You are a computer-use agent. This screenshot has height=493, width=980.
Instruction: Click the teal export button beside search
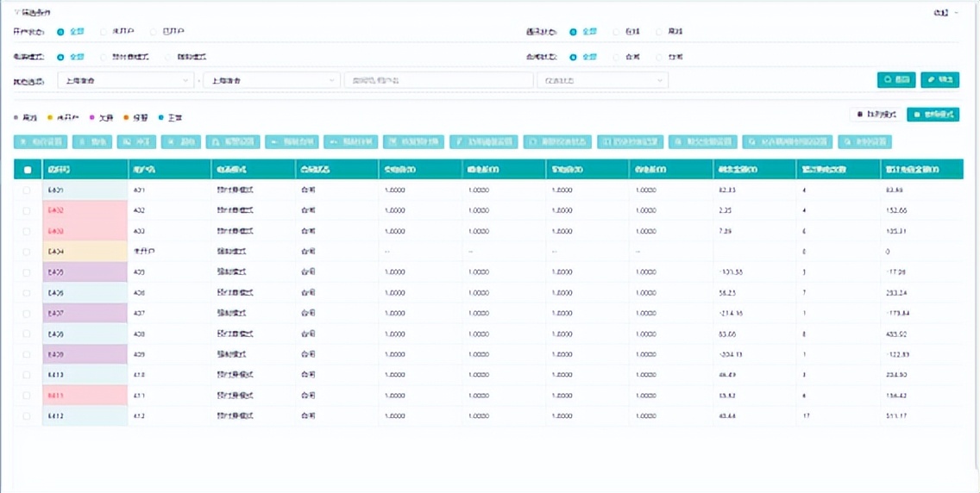pos(939,79)
